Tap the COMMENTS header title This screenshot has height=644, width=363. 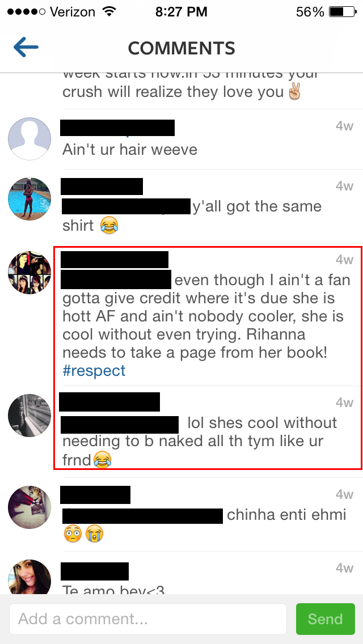point(181,48)
